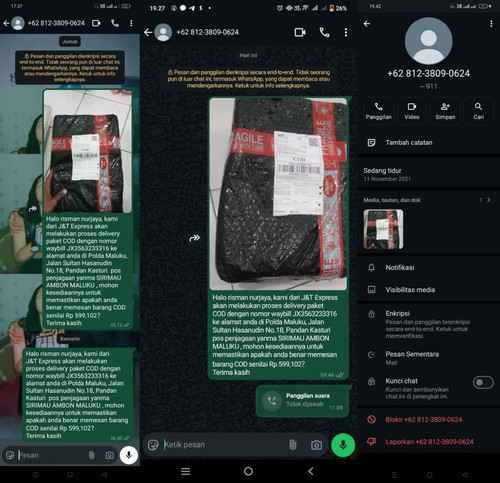Open Notifikasi settings

tap(428, 268)
